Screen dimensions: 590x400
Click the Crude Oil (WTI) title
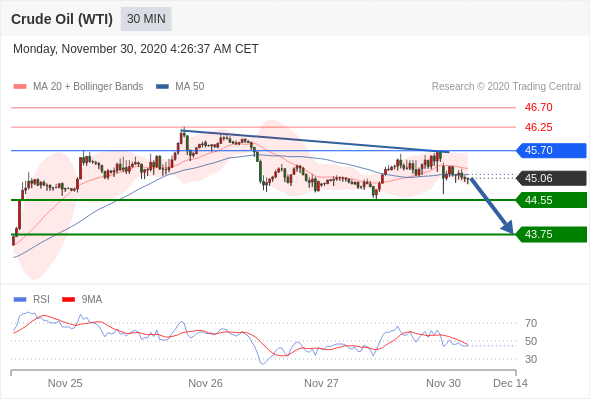tap(62, 19)
